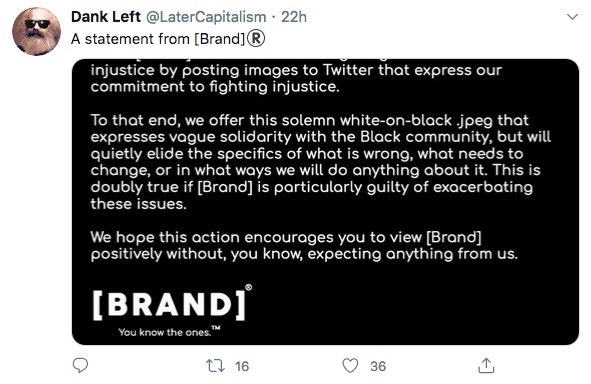Click the 'You know the ones.' tagline
Viewport: 591px width, 384px height.
[169, 332]
